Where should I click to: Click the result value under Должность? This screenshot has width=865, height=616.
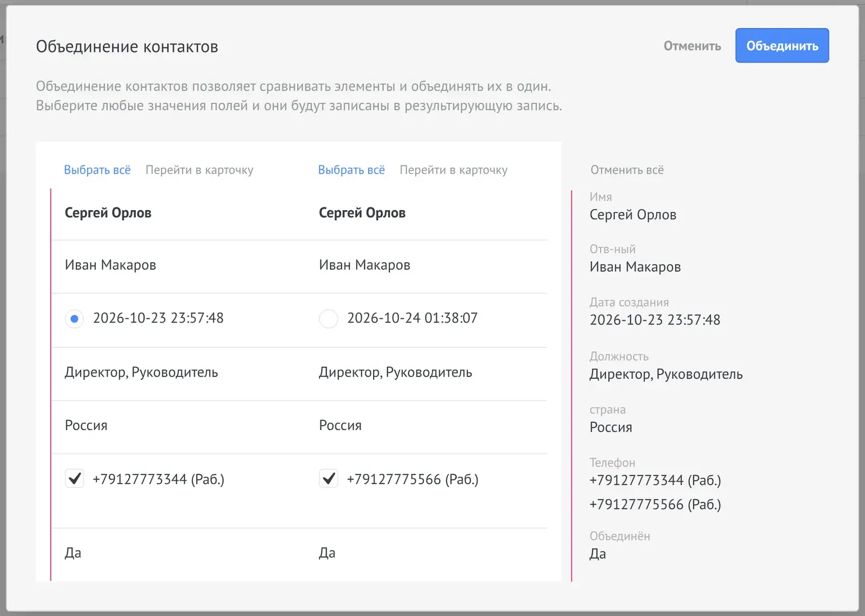click(666, 374)
